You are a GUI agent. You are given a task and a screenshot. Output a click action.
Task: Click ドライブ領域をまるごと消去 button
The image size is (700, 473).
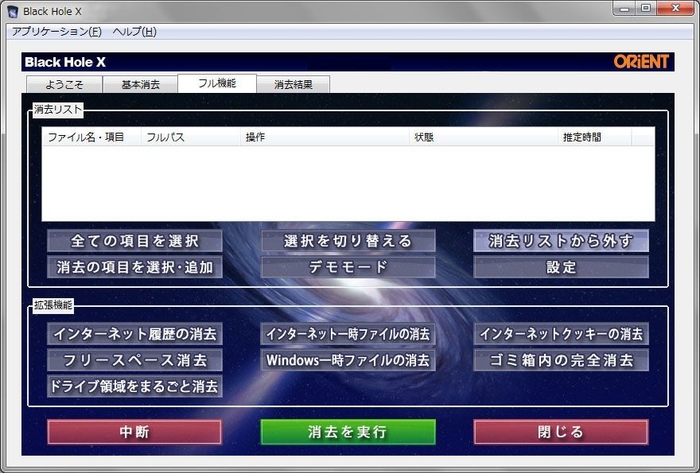(134, 386)
